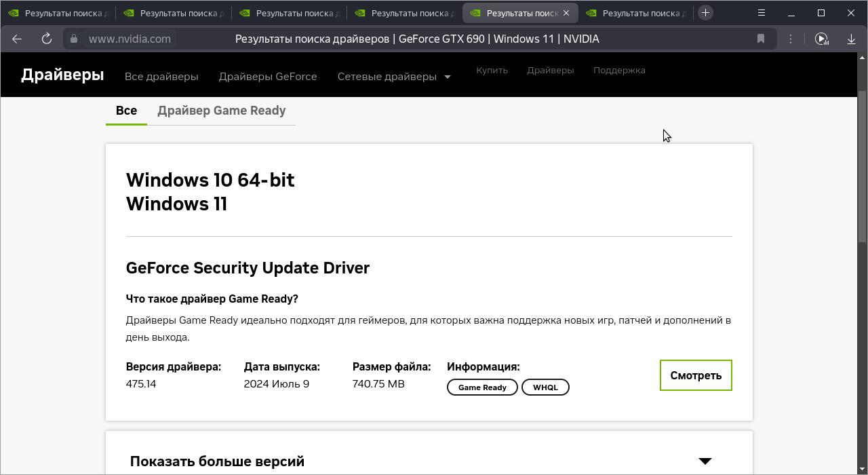Click the Информация label

[484, 366]
